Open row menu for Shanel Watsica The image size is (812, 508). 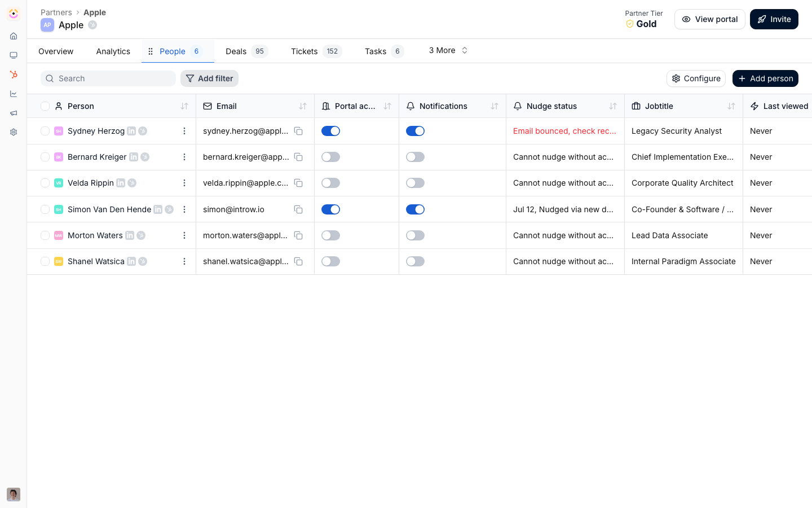click(x=184, y=261)
